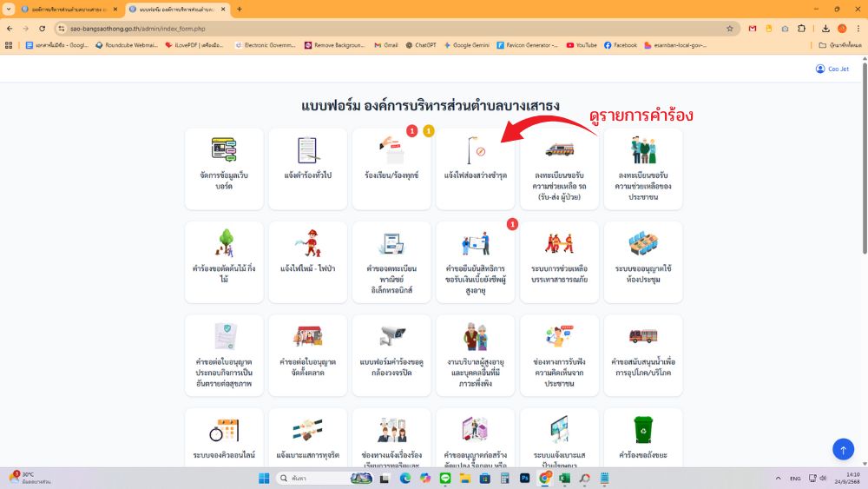The image size is (868, 489).
Task: Open the water truck support request card
Action: tap(642, 354)
